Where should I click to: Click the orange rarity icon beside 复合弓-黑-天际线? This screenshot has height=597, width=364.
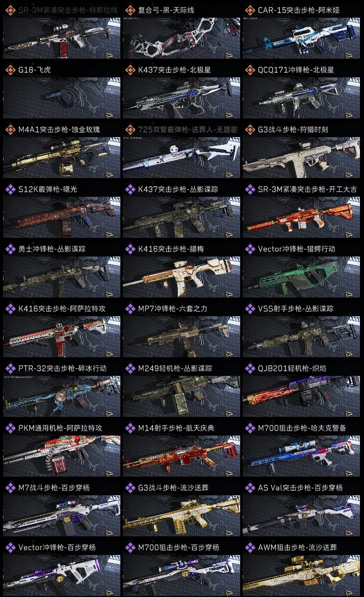tap(130, 10)
